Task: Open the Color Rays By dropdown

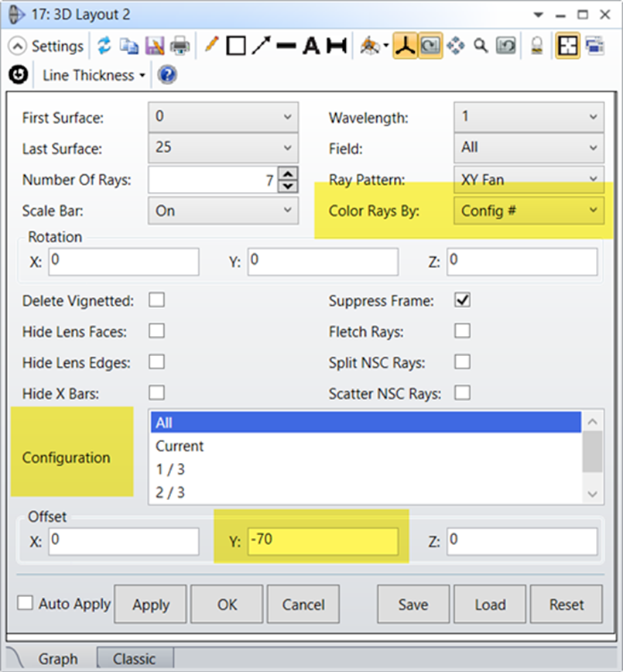Action: 529,210
